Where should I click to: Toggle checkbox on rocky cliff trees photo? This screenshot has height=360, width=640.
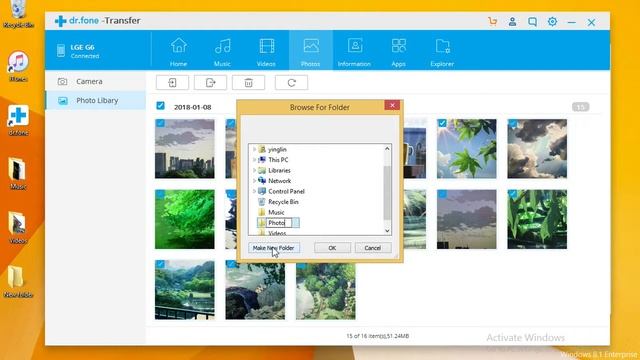coord(231,264)
